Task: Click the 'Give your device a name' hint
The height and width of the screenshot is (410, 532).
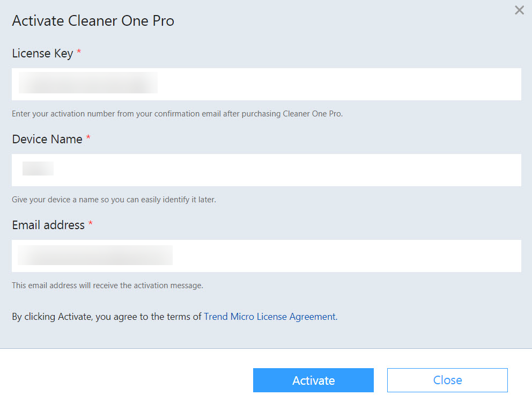Action: [x=114, y=200]
